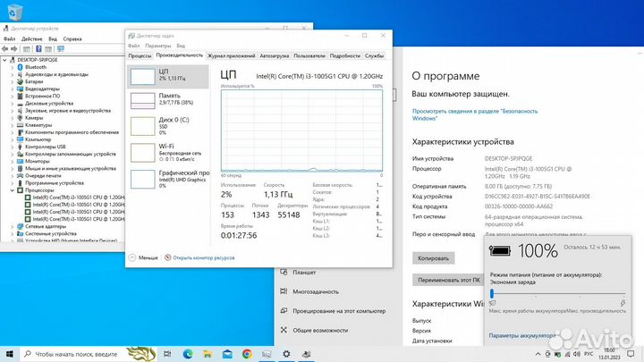Open Действие menu in Device Manager
644x362 pixels.
(31, 39)
